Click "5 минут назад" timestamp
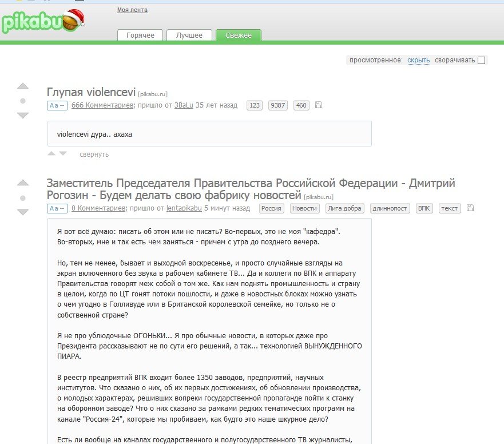 point(227,208)
